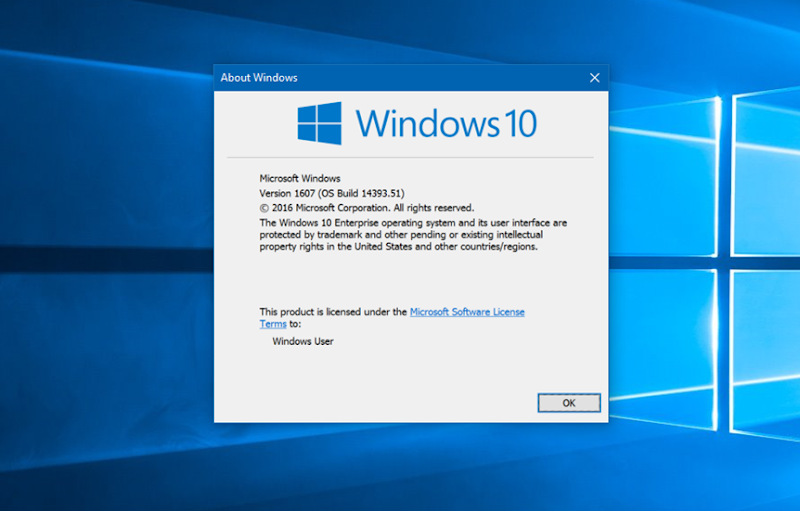Click the 'Microsoft Windows' label
Screen dimensions: 800x511
(x=299, y=178)
